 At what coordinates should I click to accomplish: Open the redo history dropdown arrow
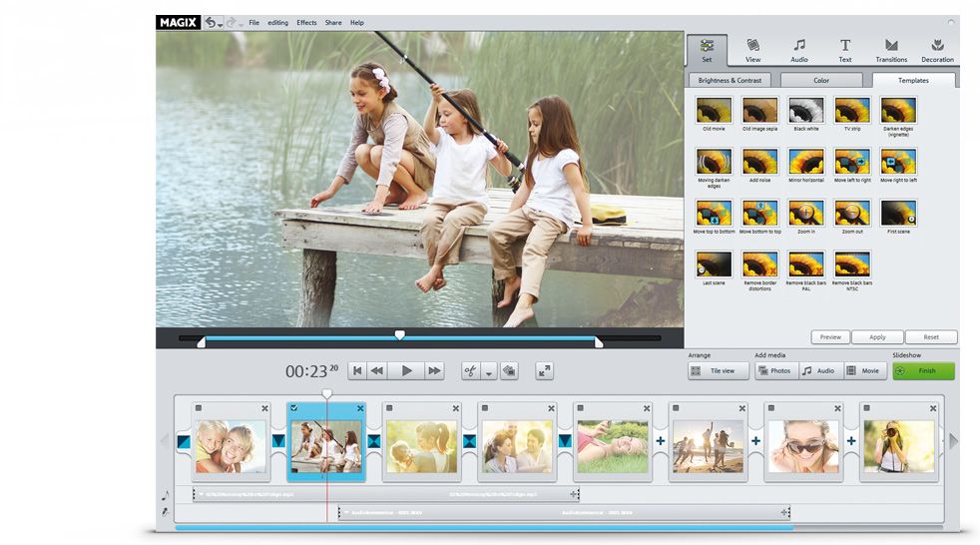(240, 25)
